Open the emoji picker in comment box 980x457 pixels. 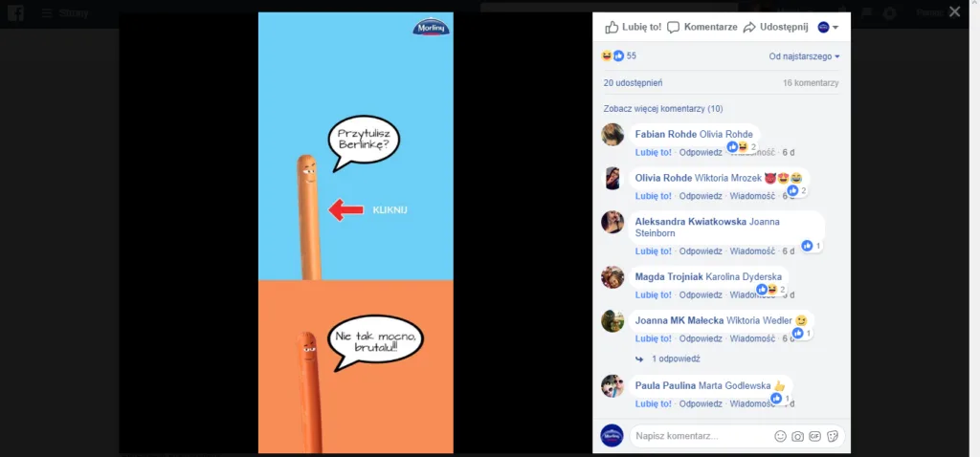[x=780, y=436]
